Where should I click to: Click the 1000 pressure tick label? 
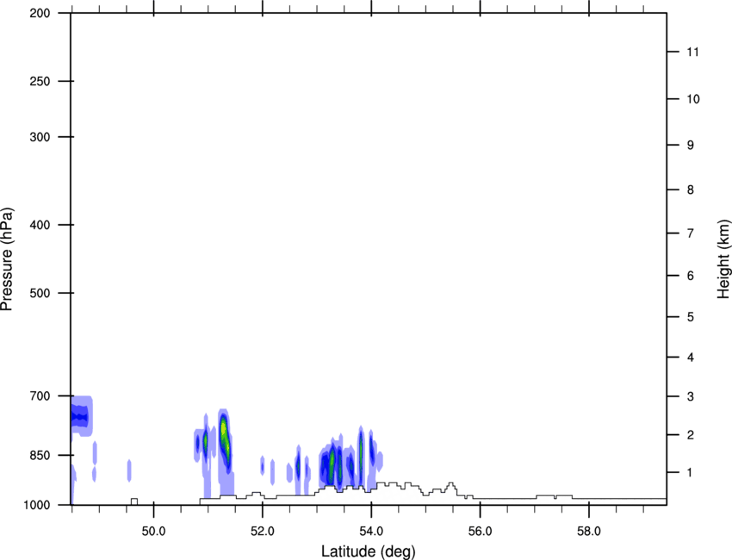37,505
